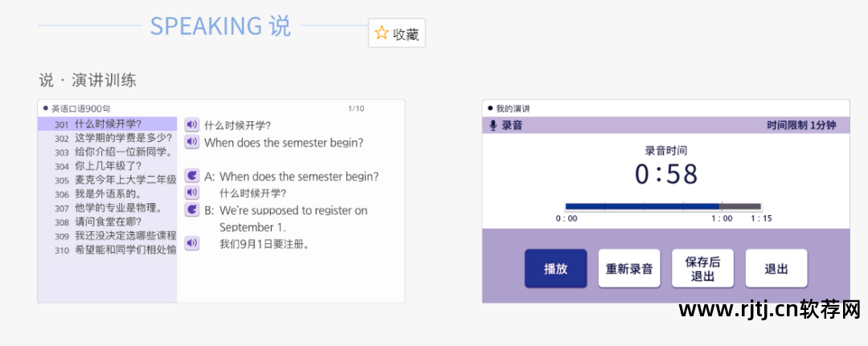Click the 收藏 star favorite button
The image size is (868, 346).
point(397,34)
